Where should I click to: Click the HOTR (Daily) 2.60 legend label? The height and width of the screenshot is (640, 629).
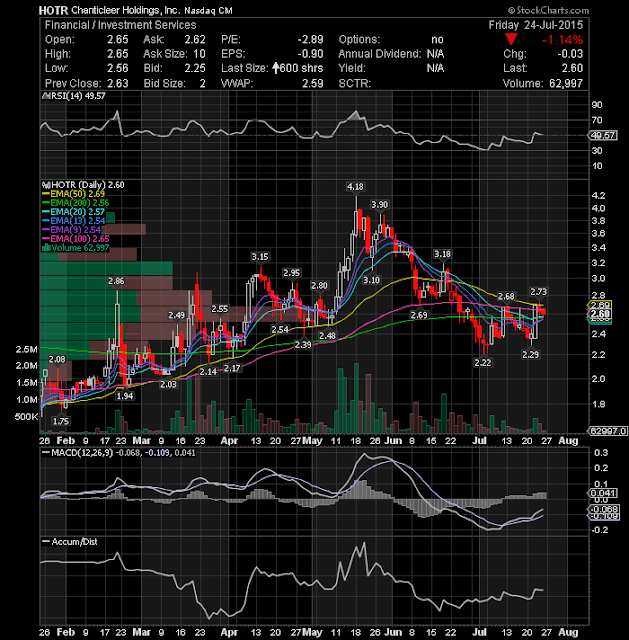[83, 185]
